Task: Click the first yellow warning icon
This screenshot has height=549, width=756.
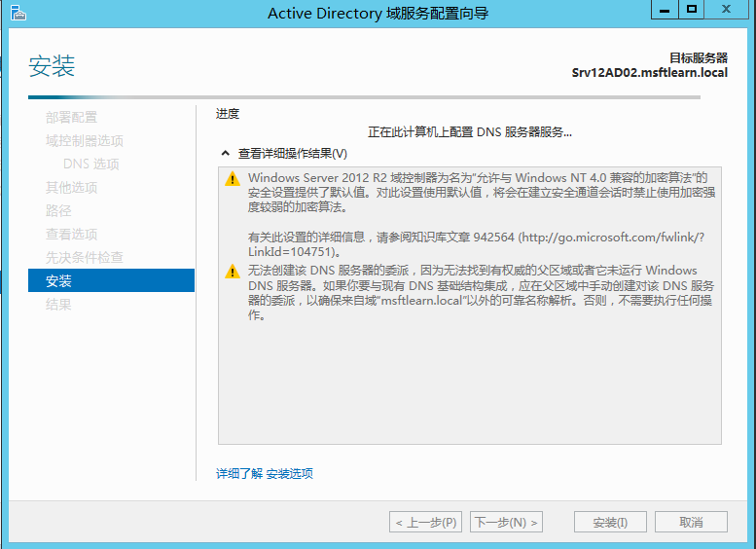Action: point(233,179)
